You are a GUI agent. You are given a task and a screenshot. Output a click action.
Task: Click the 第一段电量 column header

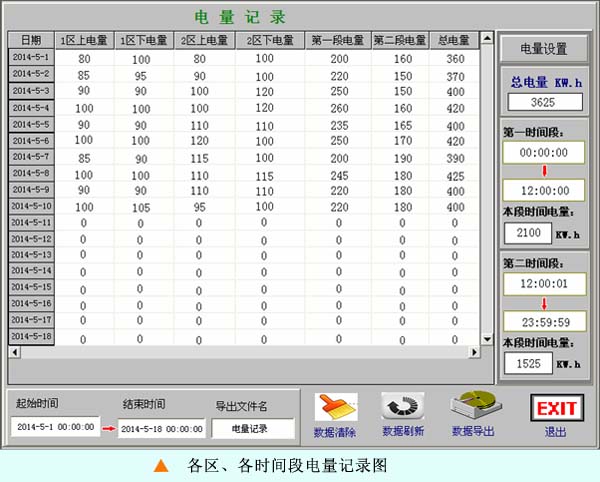coord(337,40)
